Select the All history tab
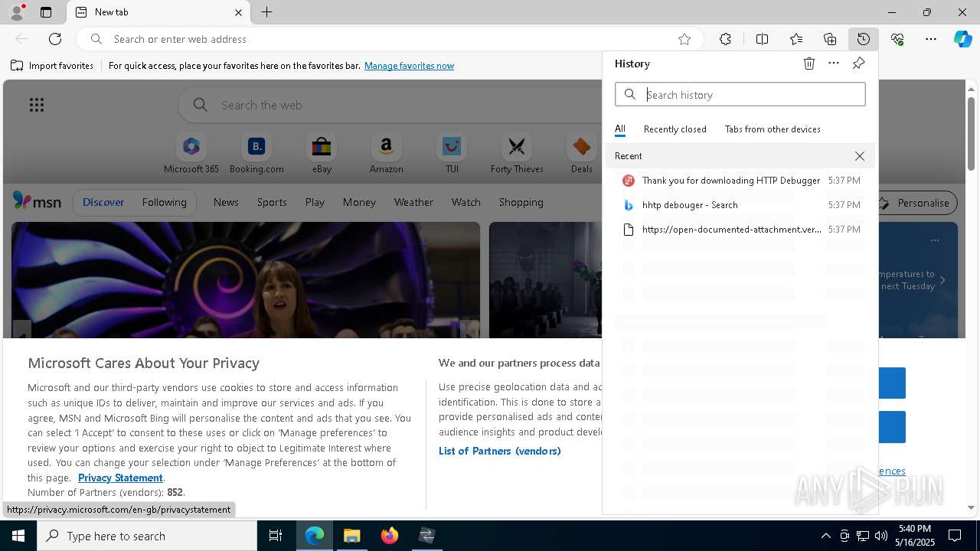The image size is (980, 551). [x=620, y=129]
